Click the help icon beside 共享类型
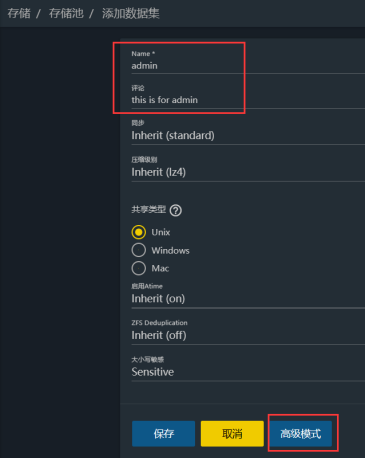 click(x=176, y=211)
